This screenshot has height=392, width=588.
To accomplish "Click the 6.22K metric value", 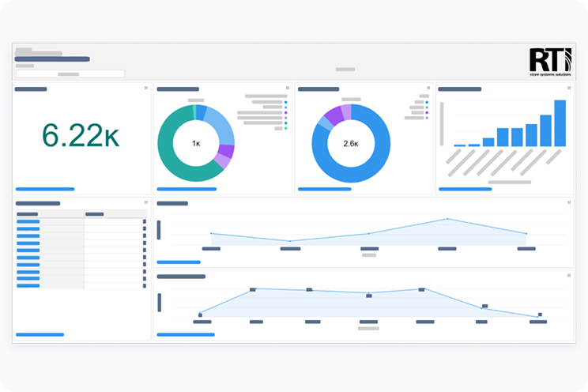I will coord(81,135).
